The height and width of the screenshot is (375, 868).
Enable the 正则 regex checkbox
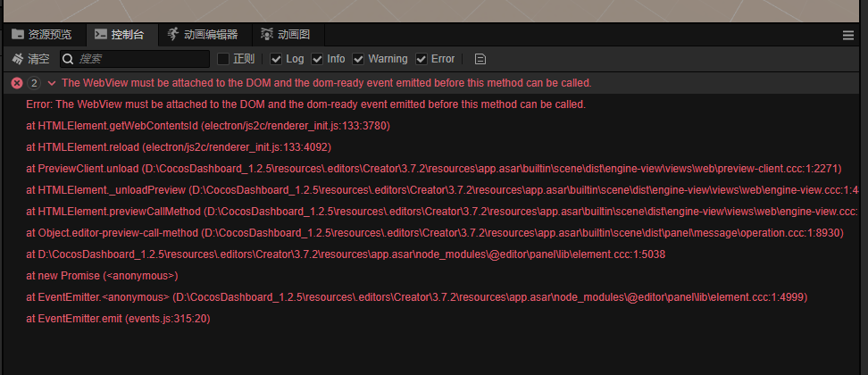pyautogui.click(x=224, y=59)
